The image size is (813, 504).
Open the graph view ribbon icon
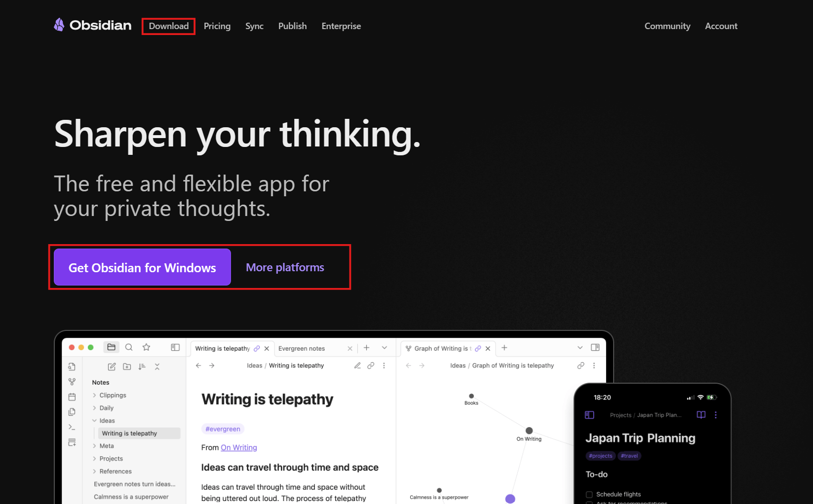click(x=72, y=382)
